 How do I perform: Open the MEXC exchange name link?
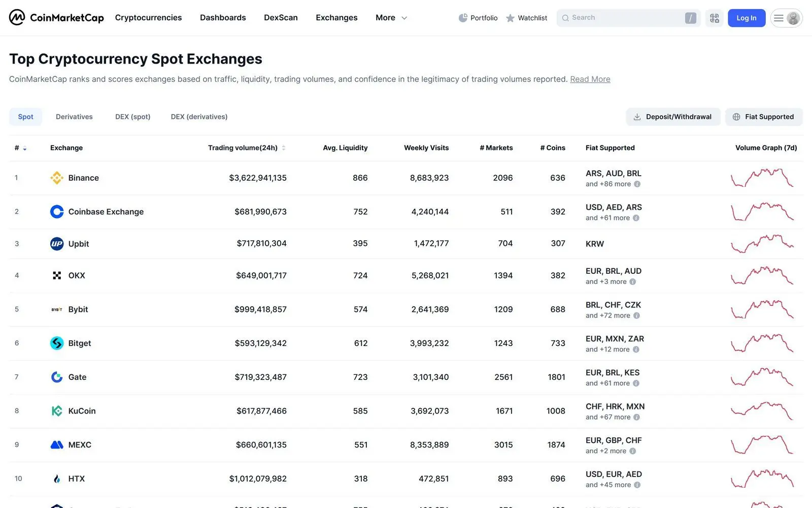point(80,445)
